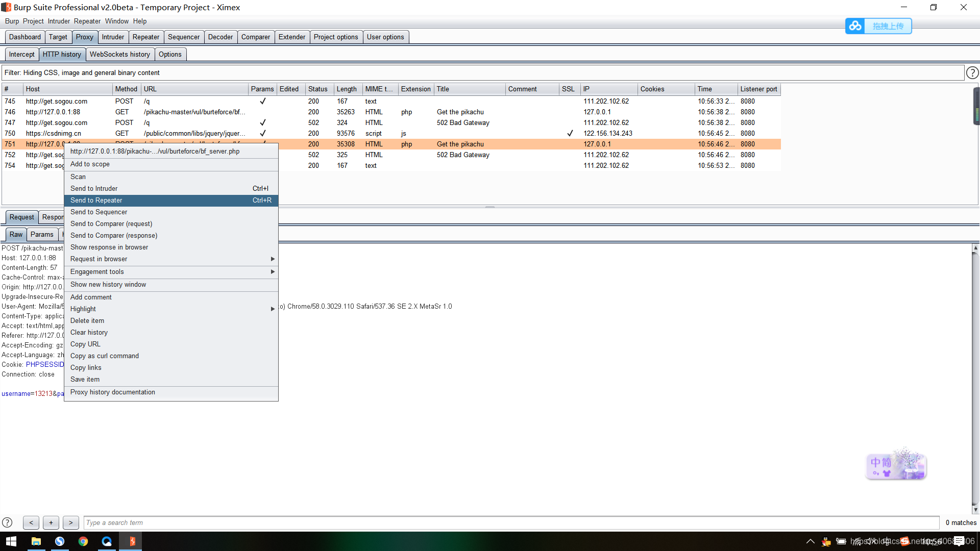Toggle the Edited checkmark for row 750
Viewport: 980px width, 551px height.
click(262, 133)
